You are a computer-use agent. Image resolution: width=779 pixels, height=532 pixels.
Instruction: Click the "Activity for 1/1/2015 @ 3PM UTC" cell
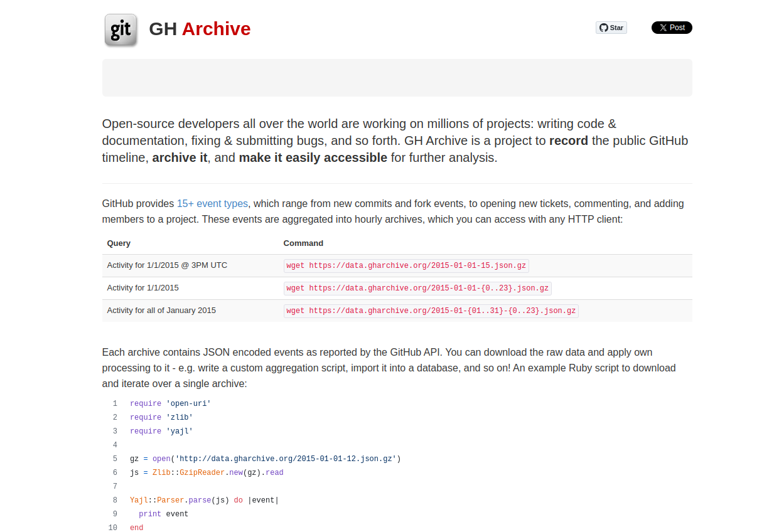coord(167,265)
